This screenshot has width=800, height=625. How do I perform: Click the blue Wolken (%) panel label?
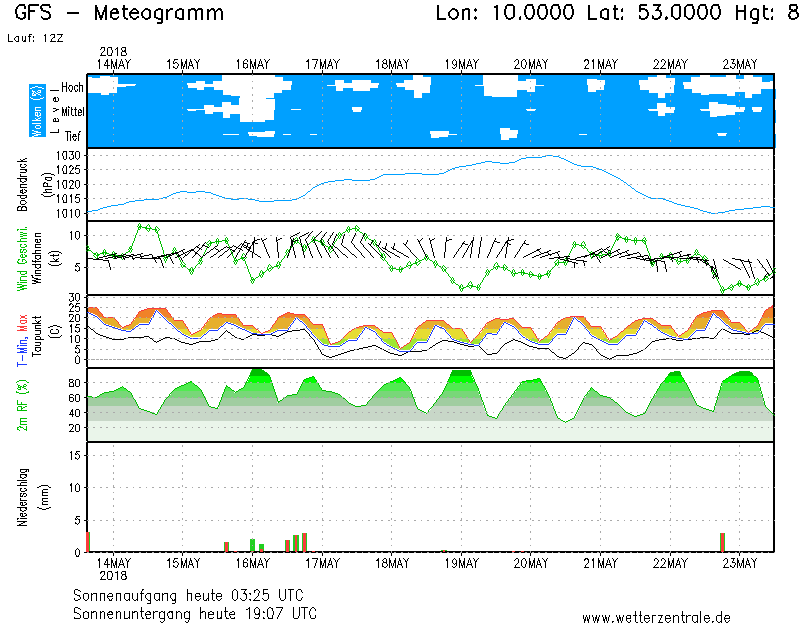coord(38,110)
